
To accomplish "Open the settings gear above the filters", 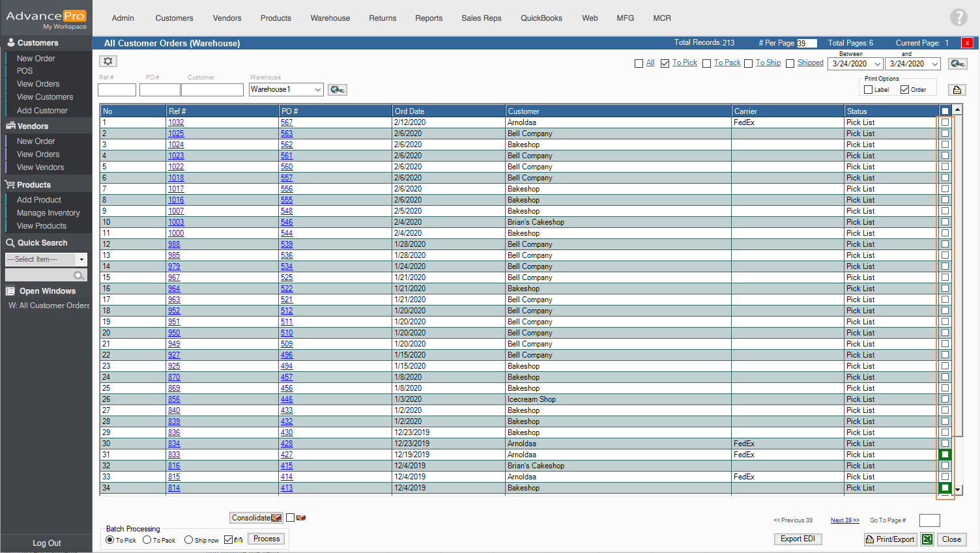I will coord(108,61).
